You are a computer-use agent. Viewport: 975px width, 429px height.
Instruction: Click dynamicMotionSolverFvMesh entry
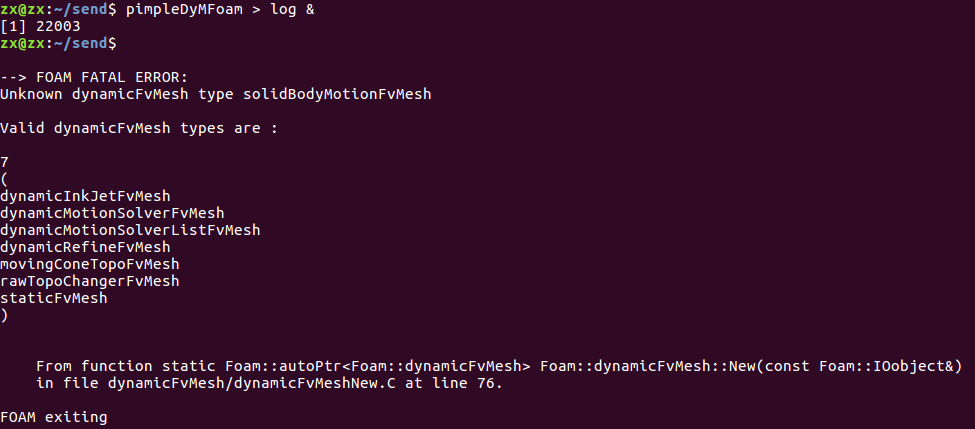(112, 213)
